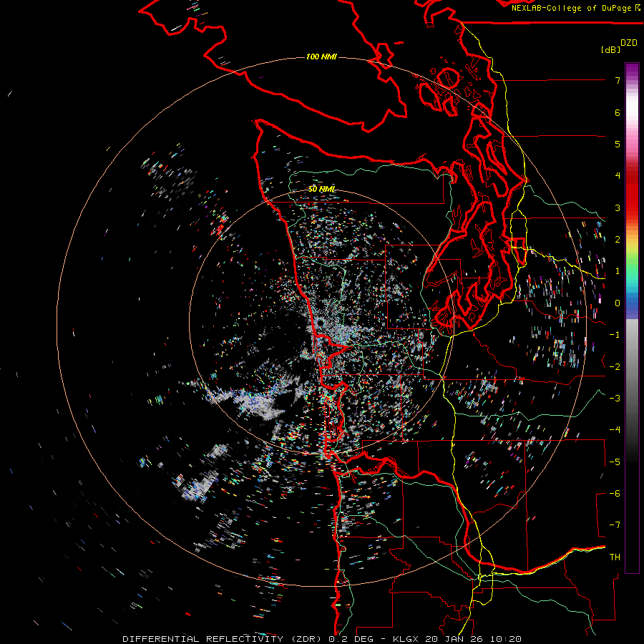Click the -5 value on color scale
644x644 pixels.
(x=615, y=462)
